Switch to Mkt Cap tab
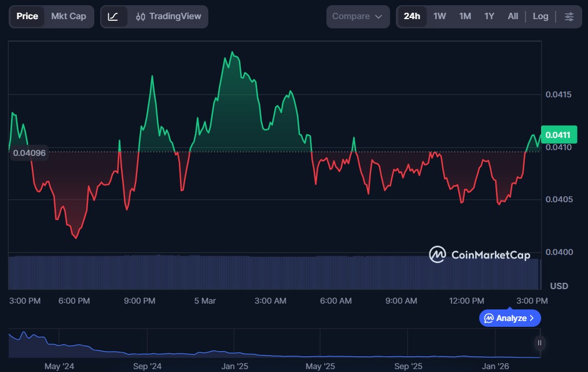 click(68, 16)
